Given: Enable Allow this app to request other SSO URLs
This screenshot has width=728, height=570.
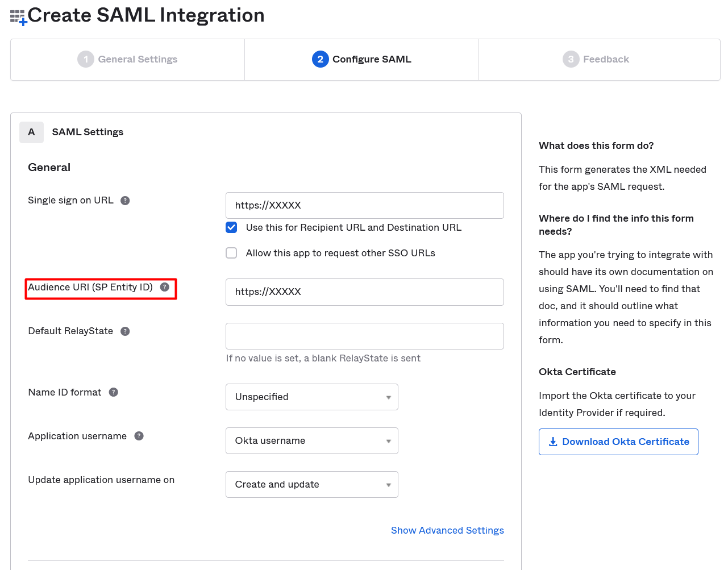Looking at the screenshot, I should pos(231,253).
